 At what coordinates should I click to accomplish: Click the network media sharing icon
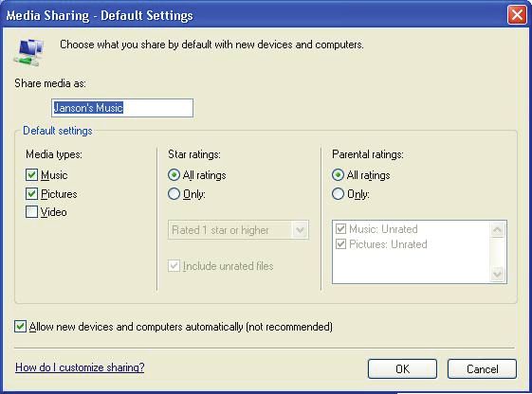point(29,52)
